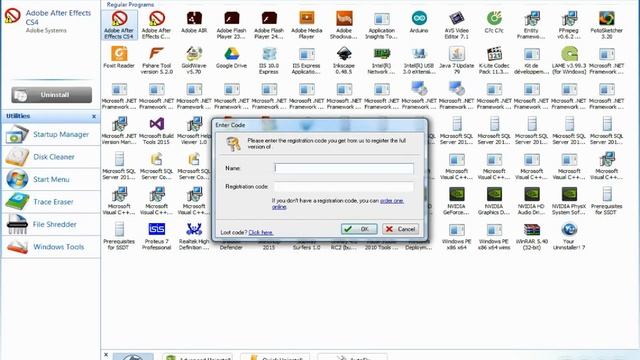The image size is (640, 360).
Task: Click the 'Adobe Systems' publisher text
Action: (x=46, y=31)
